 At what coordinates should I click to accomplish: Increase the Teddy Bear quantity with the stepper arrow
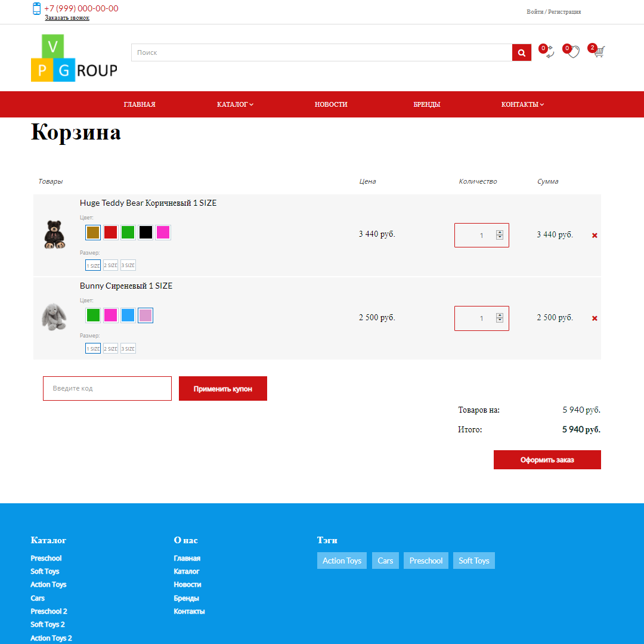click(x=501, y=232)
